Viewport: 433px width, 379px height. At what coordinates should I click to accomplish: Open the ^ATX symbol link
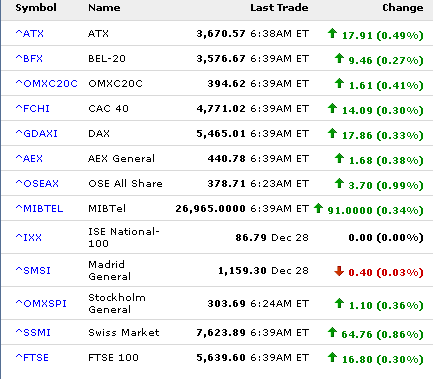coord(30,33)
